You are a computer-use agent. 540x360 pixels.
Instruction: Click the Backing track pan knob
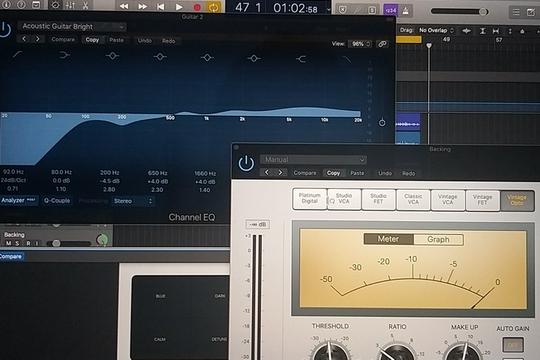click(102, 239)
